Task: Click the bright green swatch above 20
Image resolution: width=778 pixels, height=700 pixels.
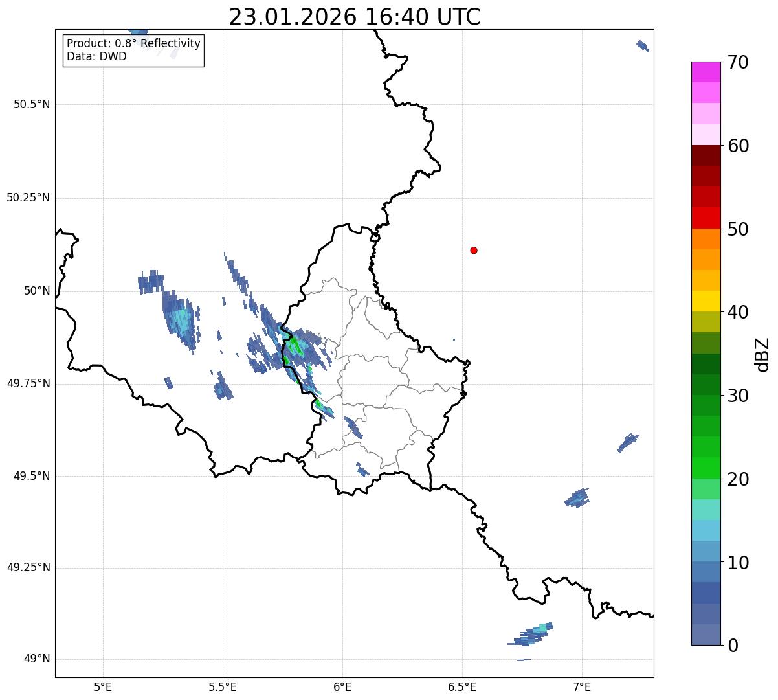Action: click(706, 468)
